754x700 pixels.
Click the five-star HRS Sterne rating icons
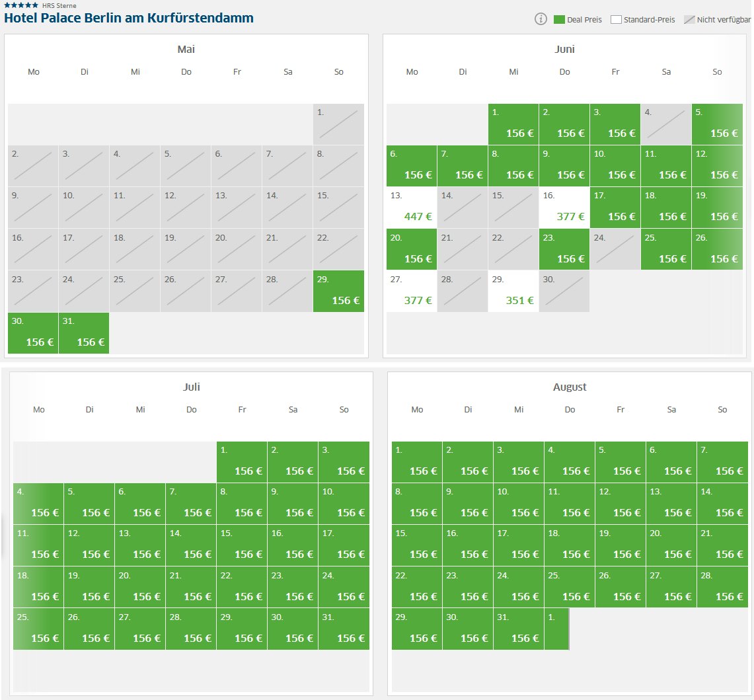click(x=21, y=5)
